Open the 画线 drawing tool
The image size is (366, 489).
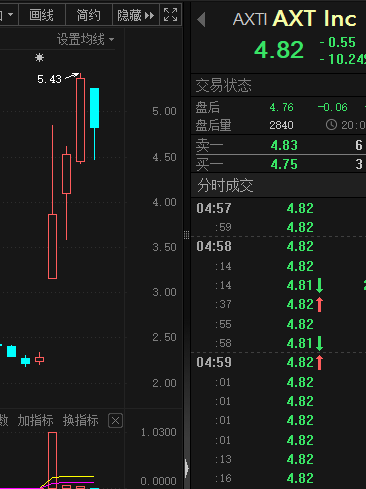pyautogui.click(x=42, y=15)
